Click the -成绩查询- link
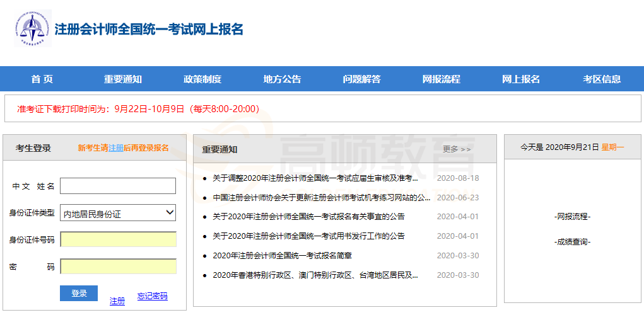644x315 pixels. tap(572, 242)
